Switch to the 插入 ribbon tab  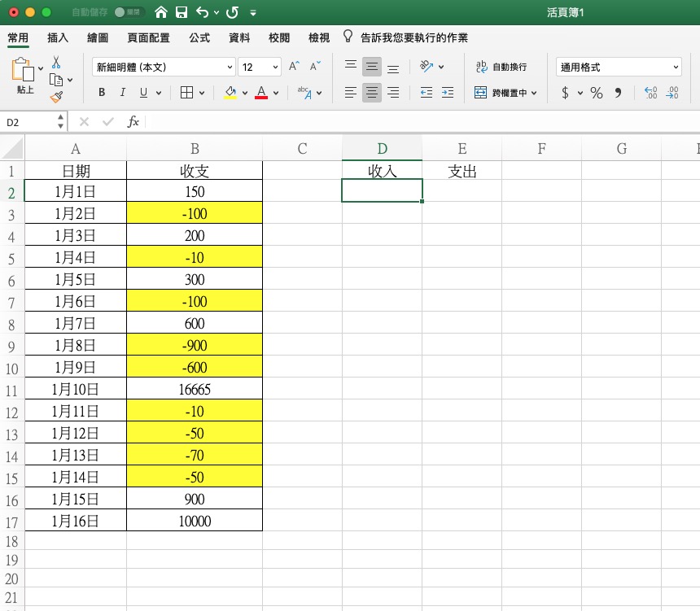click(58, 38)
